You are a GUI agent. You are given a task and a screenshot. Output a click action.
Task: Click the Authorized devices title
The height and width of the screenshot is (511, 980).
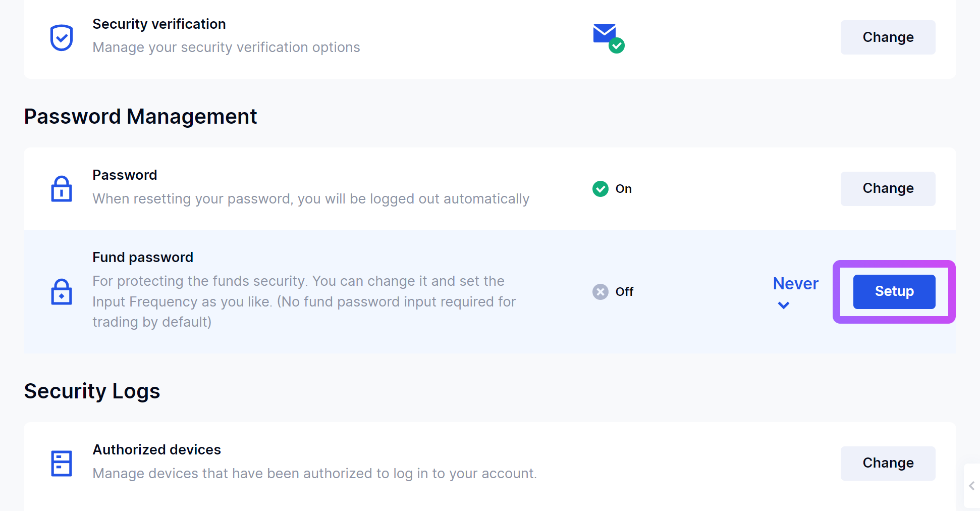click(x=156, y=450)
